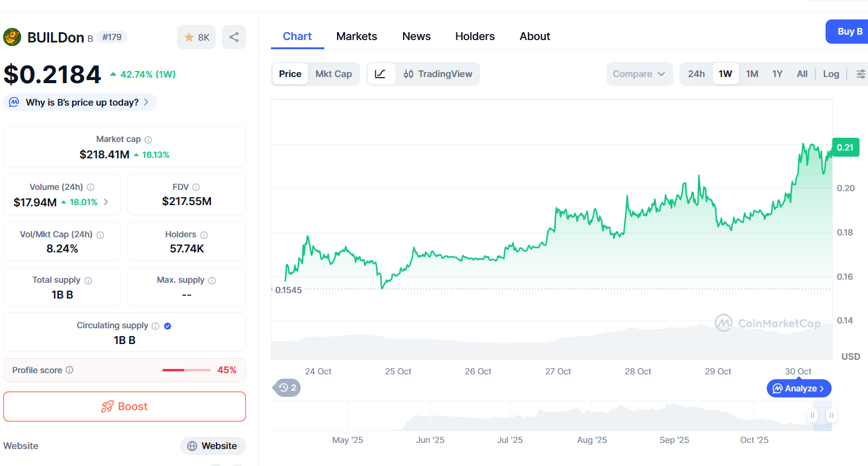Select the line chart icon
The width and height of the screenshot is (868, 466).
pos(380,74)
